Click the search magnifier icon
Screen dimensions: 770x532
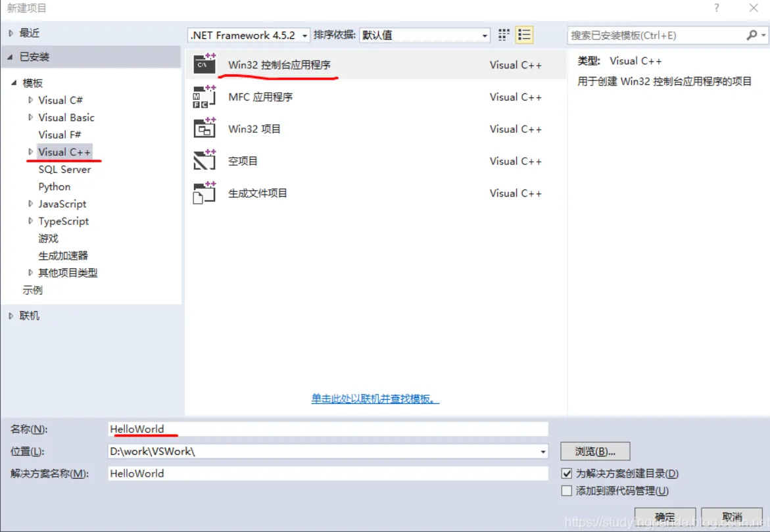[752, 36]
